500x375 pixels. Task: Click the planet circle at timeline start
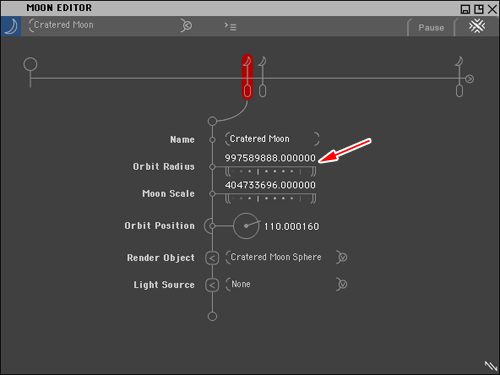pos(30,64)
